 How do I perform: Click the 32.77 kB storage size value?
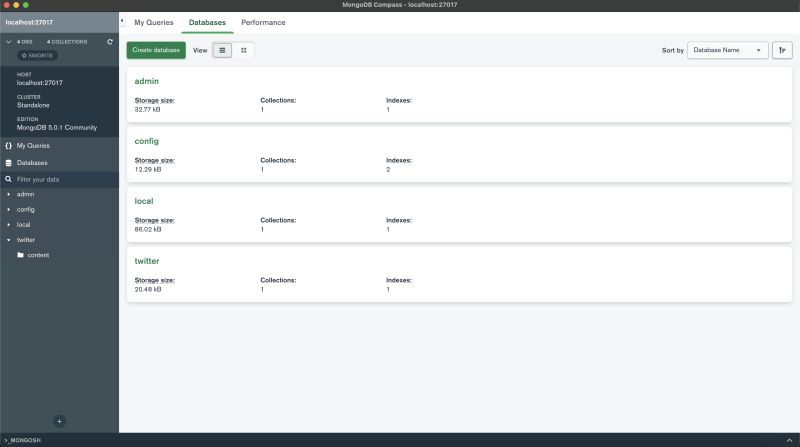click(x=147, y=109)
